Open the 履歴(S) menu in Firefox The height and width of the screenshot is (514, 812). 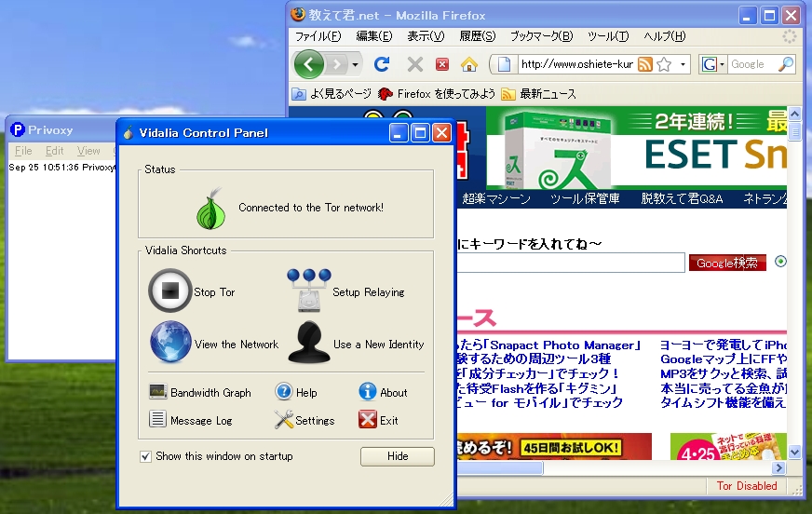478,36
